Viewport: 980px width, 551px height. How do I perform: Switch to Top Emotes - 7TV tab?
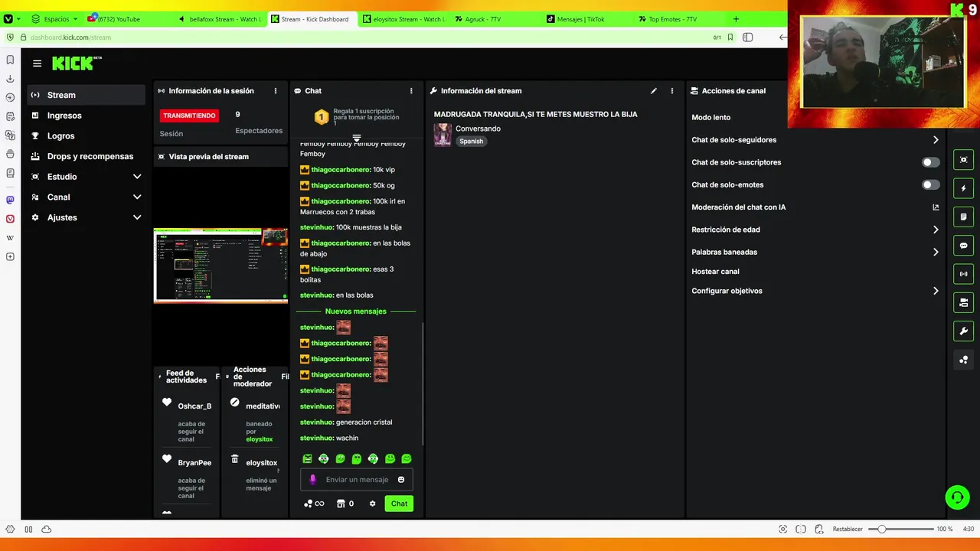(679, 19)
